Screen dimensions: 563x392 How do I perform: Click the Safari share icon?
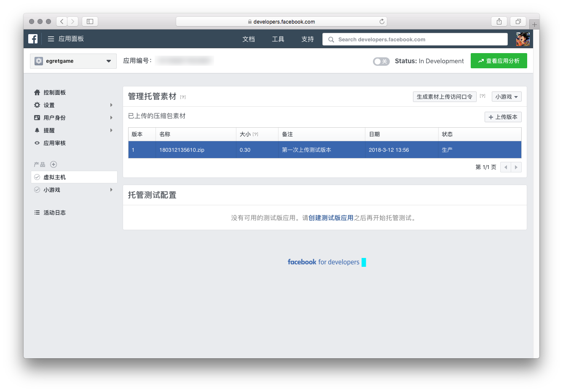499,21
